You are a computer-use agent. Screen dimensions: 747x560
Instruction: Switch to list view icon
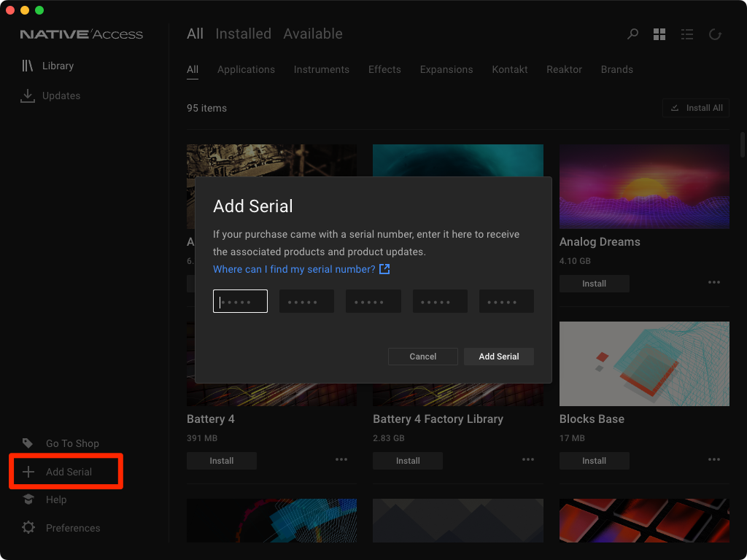coord(687,34)
